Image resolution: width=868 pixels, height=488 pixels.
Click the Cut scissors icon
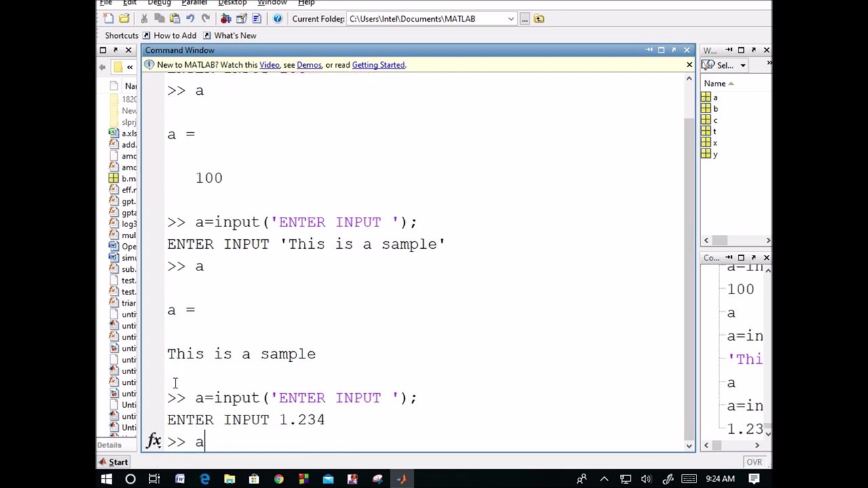[x=144, y=18]
